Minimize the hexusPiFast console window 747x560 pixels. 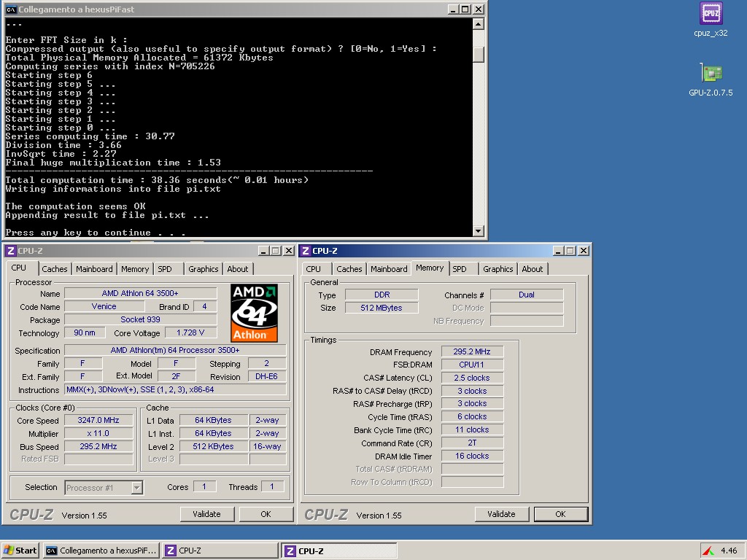coord(454,9)
